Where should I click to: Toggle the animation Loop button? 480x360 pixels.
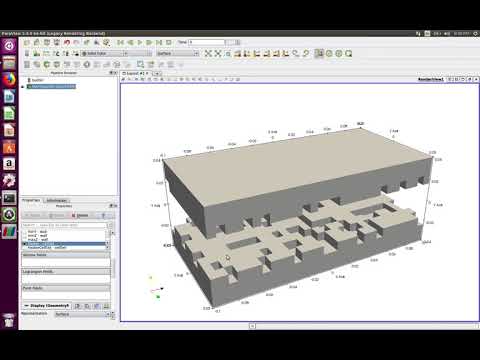169,42
